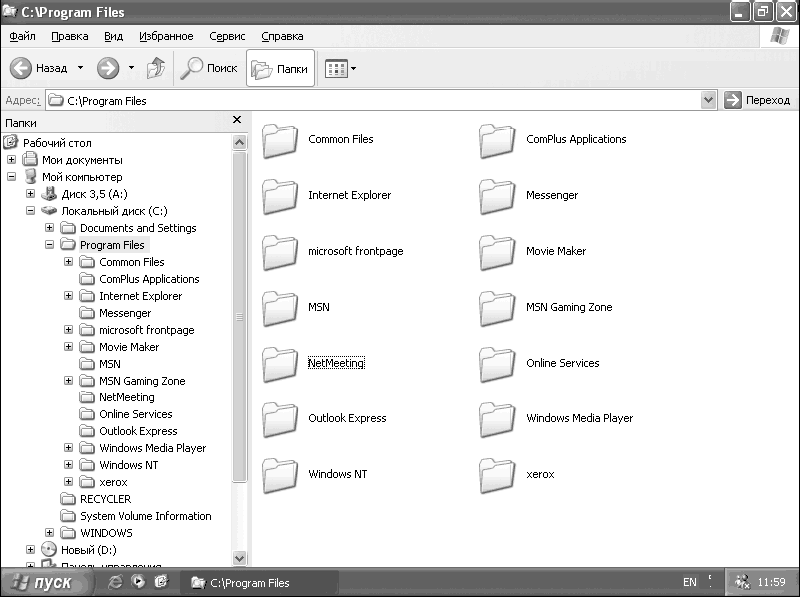Go up one folder level icon

156,68
